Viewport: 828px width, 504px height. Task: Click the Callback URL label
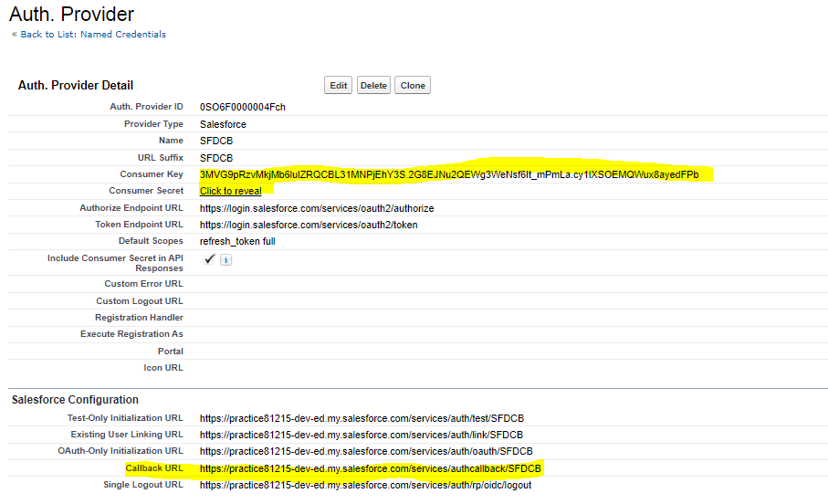point(154,468)
